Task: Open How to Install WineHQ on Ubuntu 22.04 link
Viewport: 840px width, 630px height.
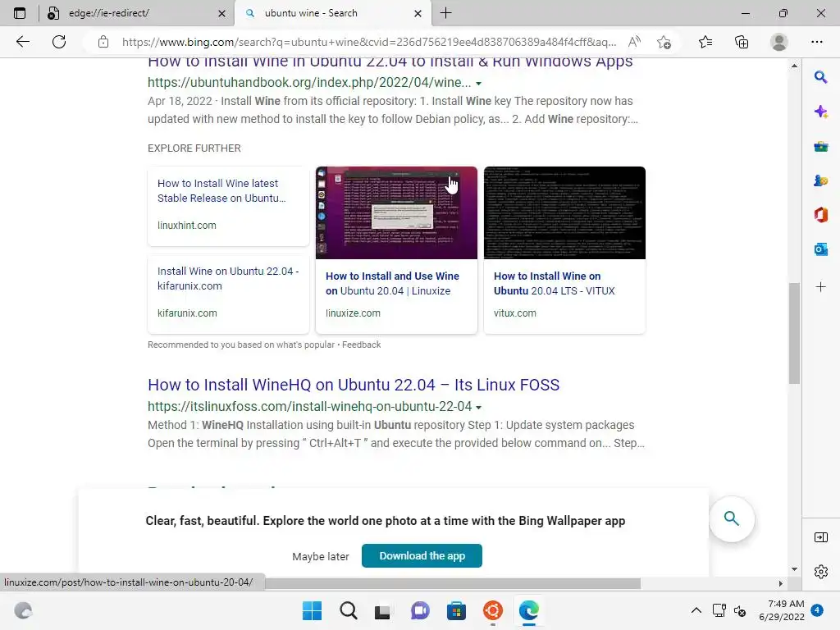Action: coord(353,385)
